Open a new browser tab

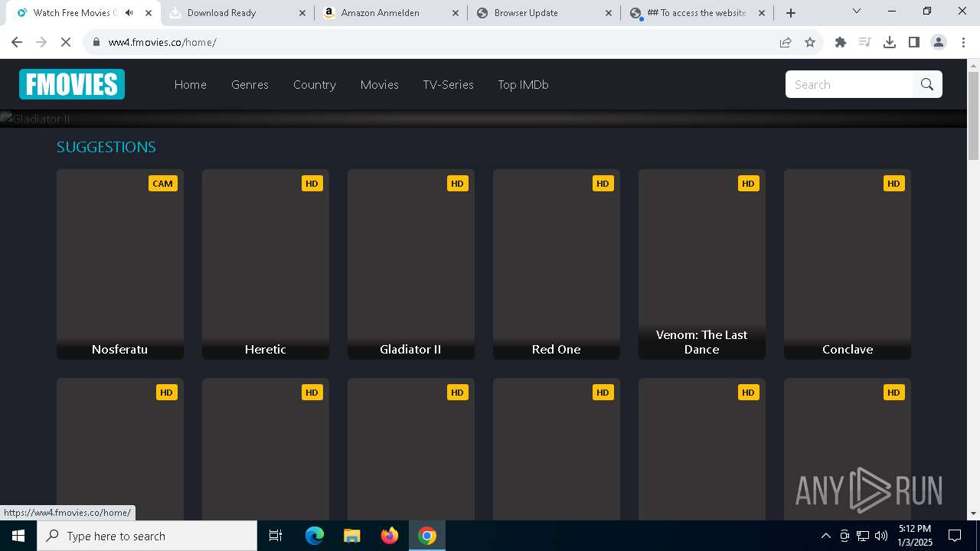(x=791, y=13)
